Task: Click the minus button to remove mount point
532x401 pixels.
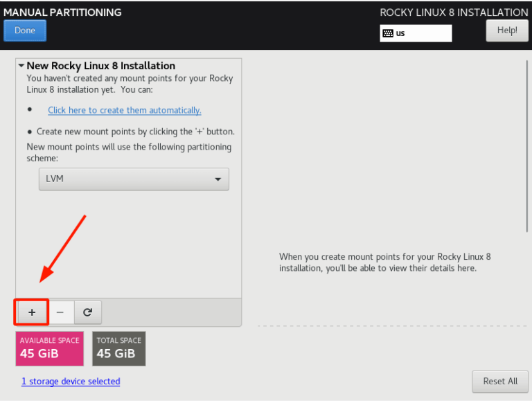Action: 60,312
